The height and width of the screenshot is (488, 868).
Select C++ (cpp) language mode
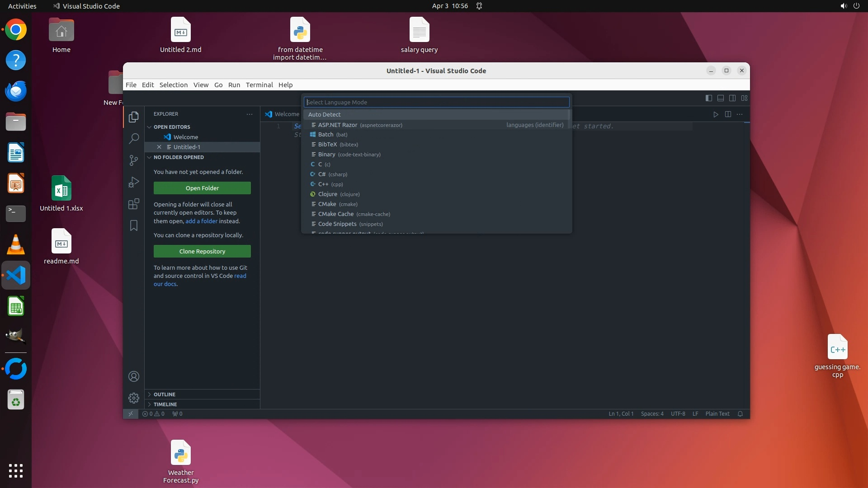tap(330, 184)
